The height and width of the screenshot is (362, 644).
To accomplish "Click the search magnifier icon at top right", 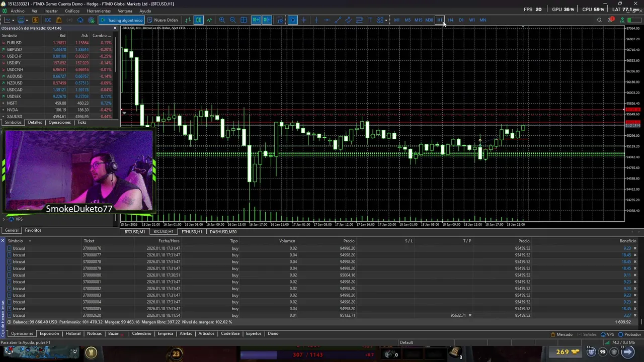I will (599, 20).
